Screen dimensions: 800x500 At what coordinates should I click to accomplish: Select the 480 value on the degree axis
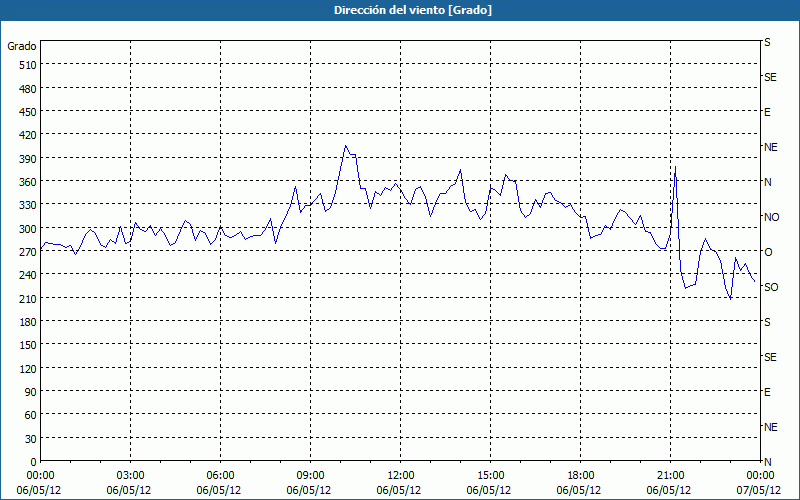28,88
